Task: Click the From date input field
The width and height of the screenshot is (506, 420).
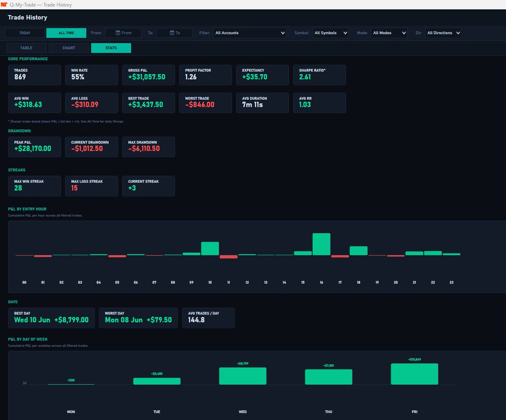Action: (123, 33)
